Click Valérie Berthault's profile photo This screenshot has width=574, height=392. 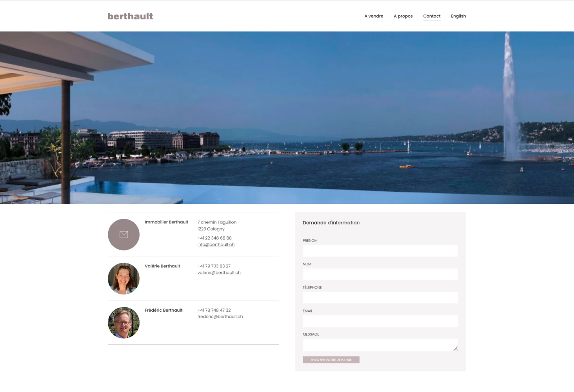pyautogui.click(x=124, y=278)
